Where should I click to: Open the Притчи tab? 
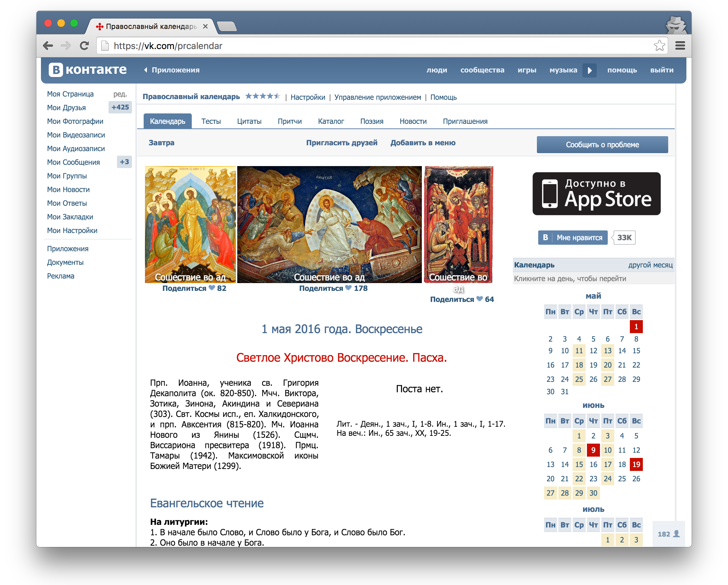(290, 121)
